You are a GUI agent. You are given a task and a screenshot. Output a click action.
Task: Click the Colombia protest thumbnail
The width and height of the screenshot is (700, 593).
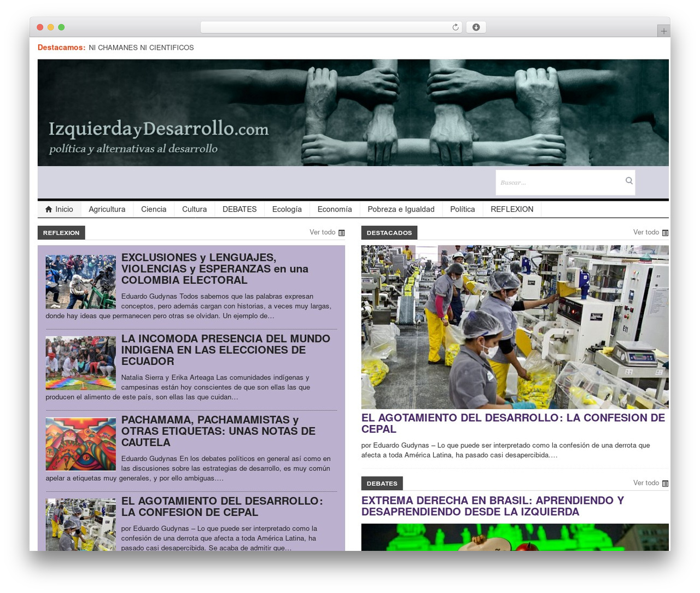pyautogui.click(x=81, y=282)
